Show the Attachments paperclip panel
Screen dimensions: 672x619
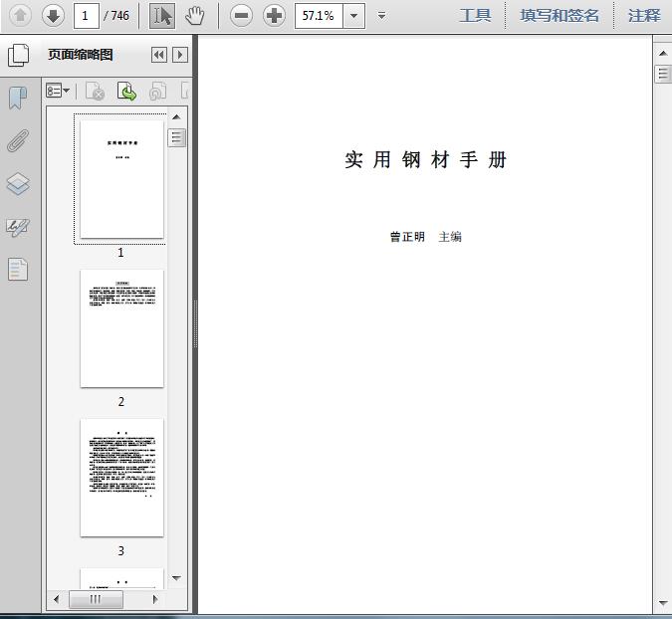point(18,141)
